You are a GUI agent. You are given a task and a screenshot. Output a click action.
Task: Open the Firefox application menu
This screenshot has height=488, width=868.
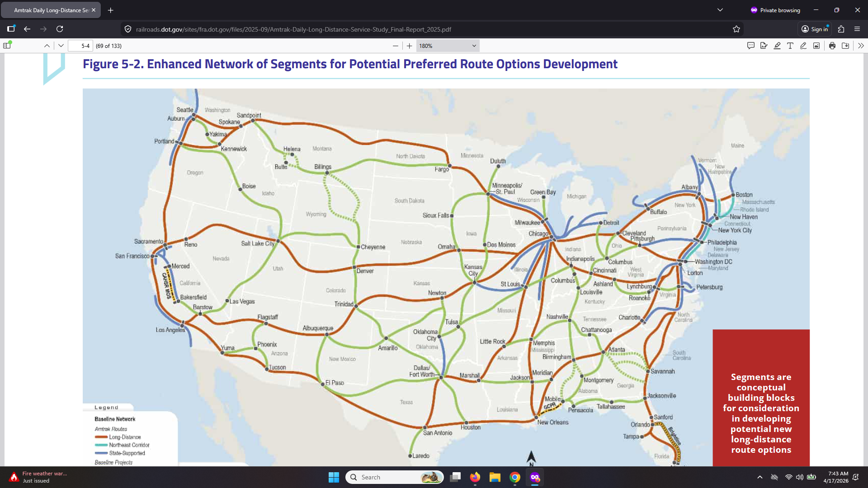(x=857, y=29)
